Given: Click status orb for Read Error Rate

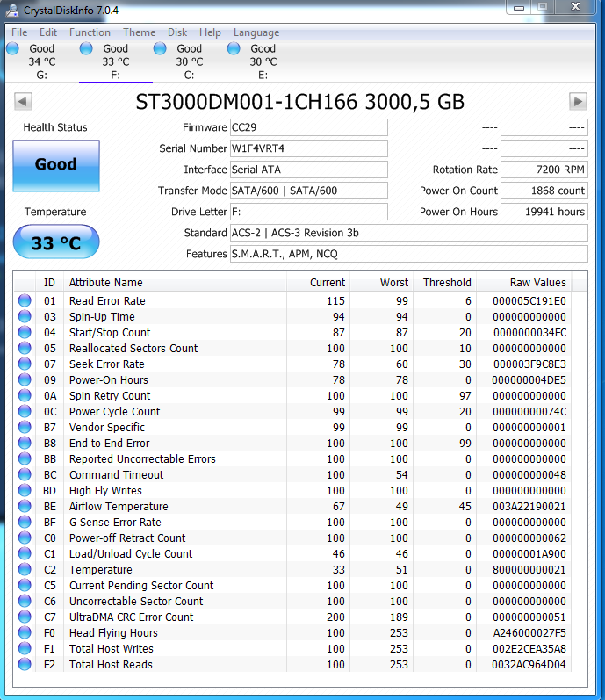Looking at the screenshot, I should [25, 301].
